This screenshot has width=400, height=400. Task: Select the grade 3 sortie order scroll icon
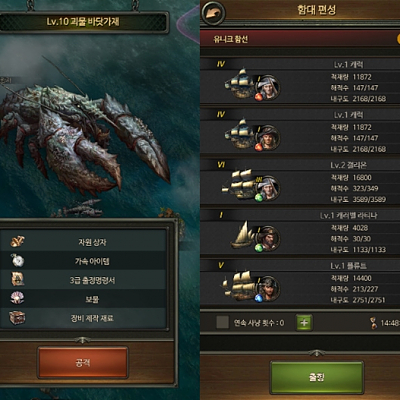[17, 279]
